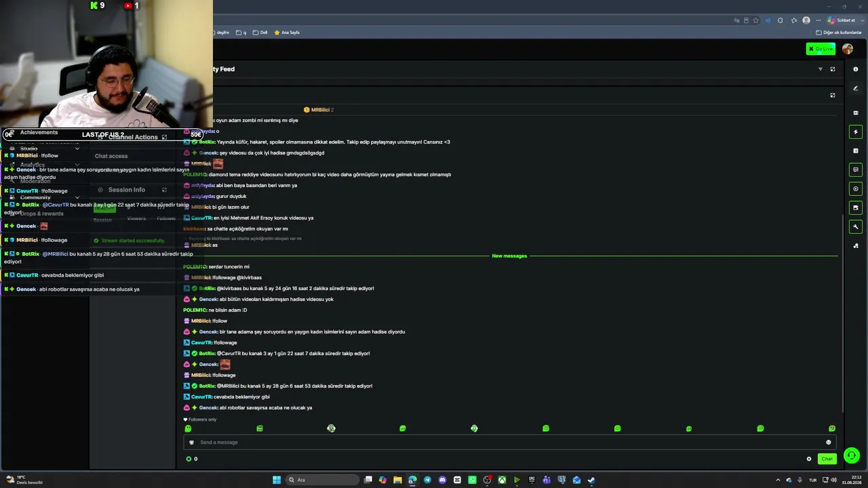Show hidden system tray icons chevron
The height and width of the screenshot is (488, 868).
coord(778,480)
